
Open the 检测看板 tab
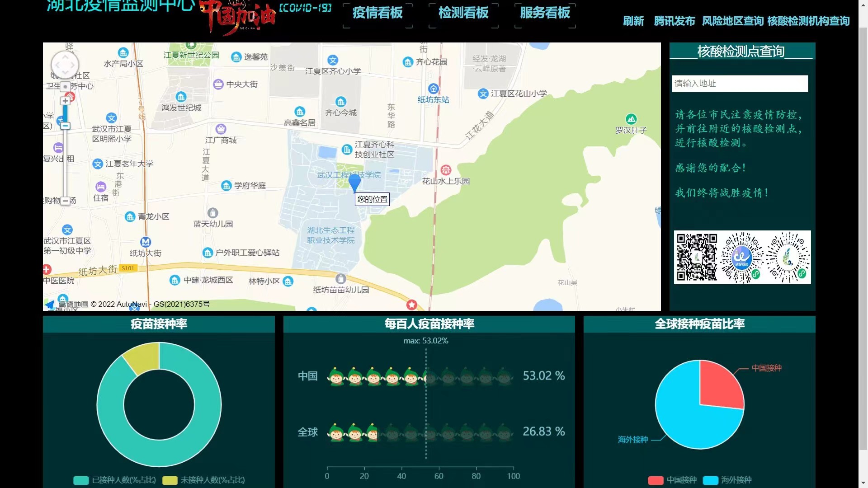[x=463, y=13]
